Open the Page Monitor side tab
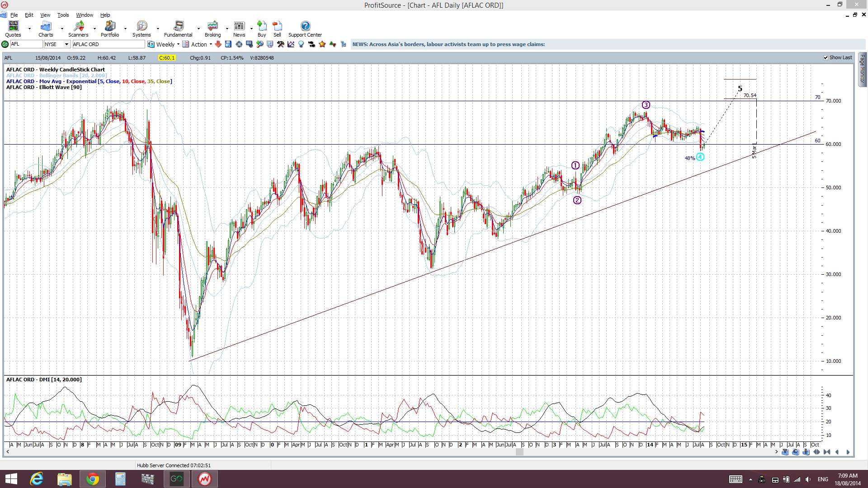 point(862,69)
